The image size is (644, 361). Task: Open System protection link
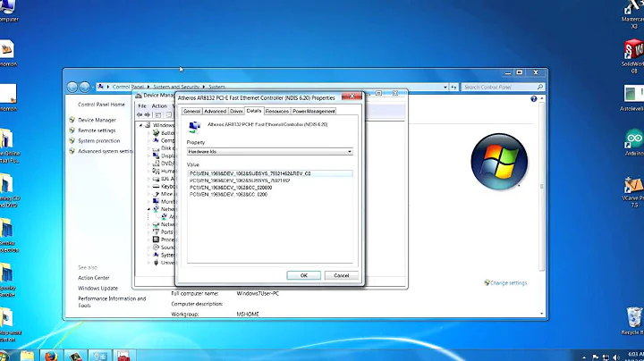coord(99,140)
